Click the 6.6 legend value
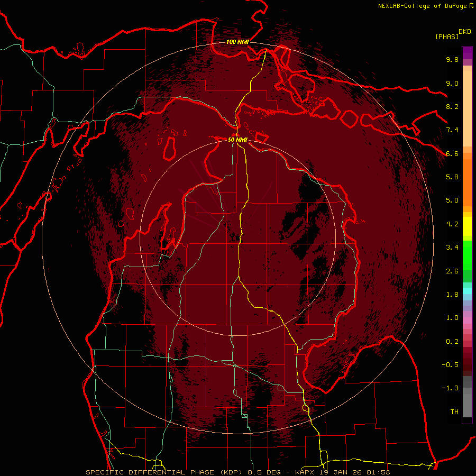476x476 pixels. coord(452,153)
